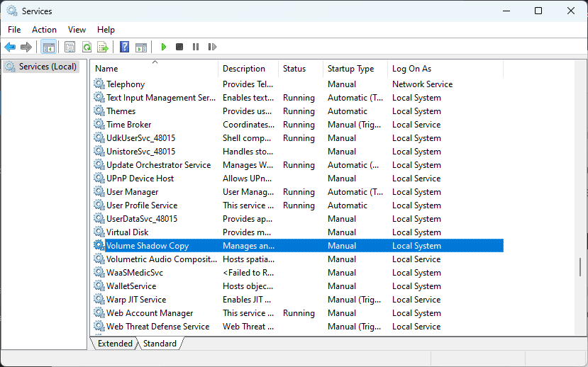The height and width of the screenshot is (367, 588).
Task: Click the Back arrow toolbar icon
Action: pyautogui.click(x=10, y=47)
